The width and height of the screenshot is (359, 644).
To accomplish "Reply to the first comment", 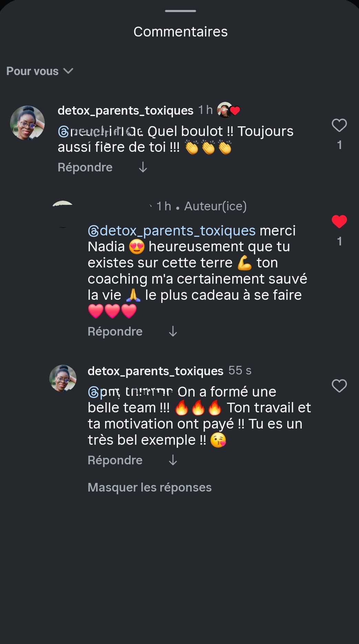I will tap(85, 168).
